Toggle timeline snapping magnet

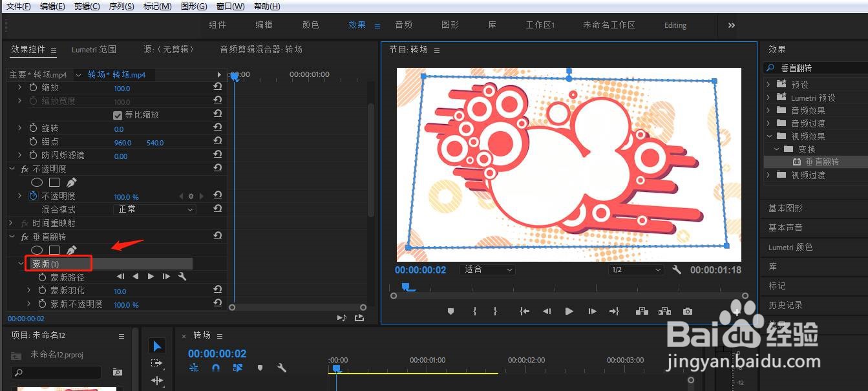click(x=216, y=367)
